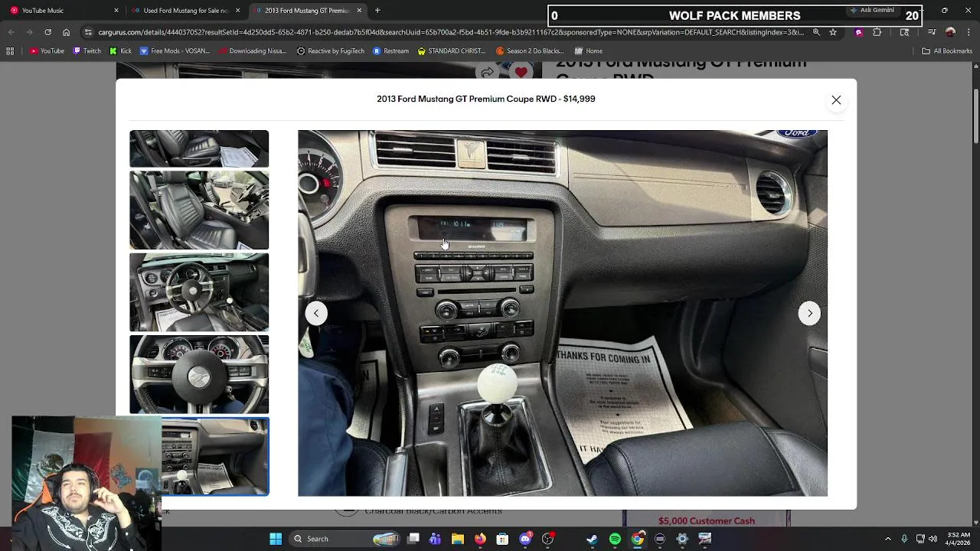Open the Downloading Nissa... bookmark
The width and height of the screenshot is (980, 551).
click(x=253, y=51)
